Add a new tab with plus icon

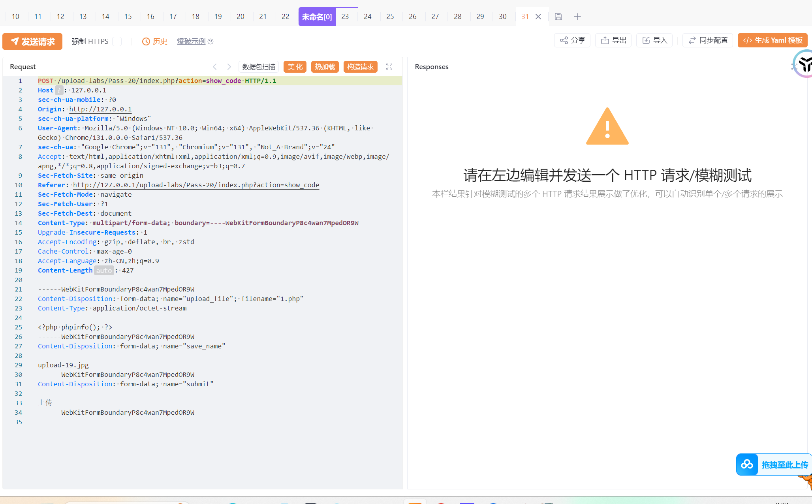[x=577, y=17]
